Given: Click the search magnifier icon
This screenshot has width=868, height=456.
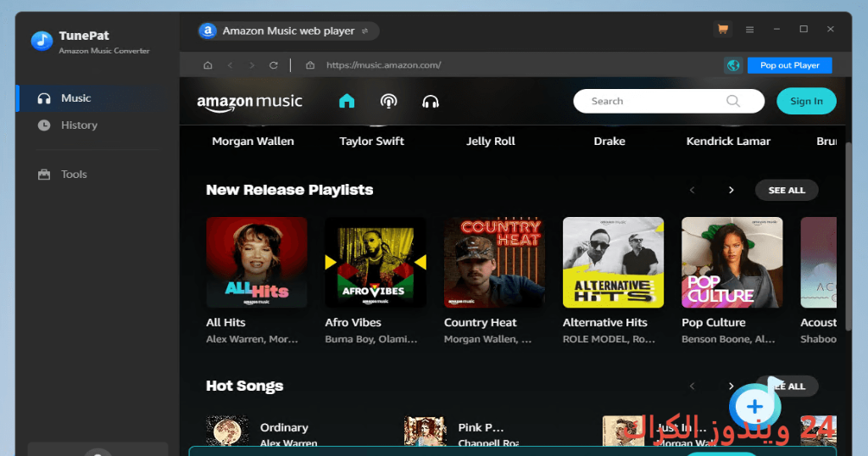Looking at the screenshot, I should [x=733, y=101].
